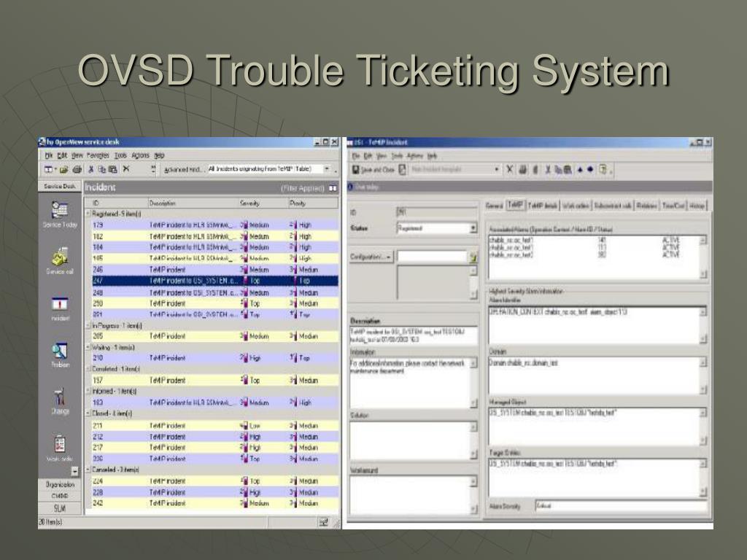Click the template icon beside Save and Close

(403, 169)
